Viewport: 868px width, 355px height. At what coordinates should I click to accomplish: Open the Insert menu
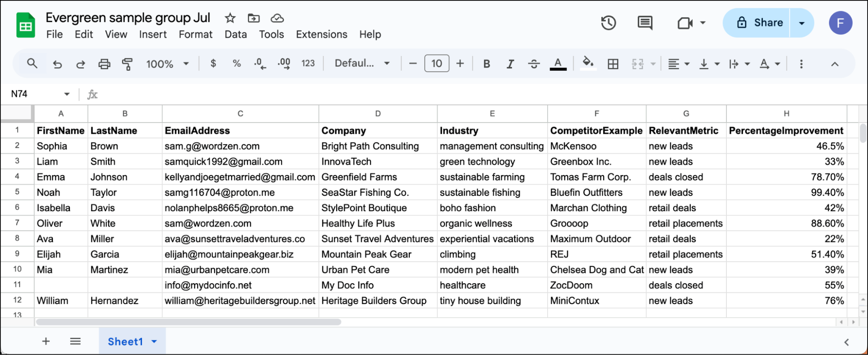click(153, 34)
